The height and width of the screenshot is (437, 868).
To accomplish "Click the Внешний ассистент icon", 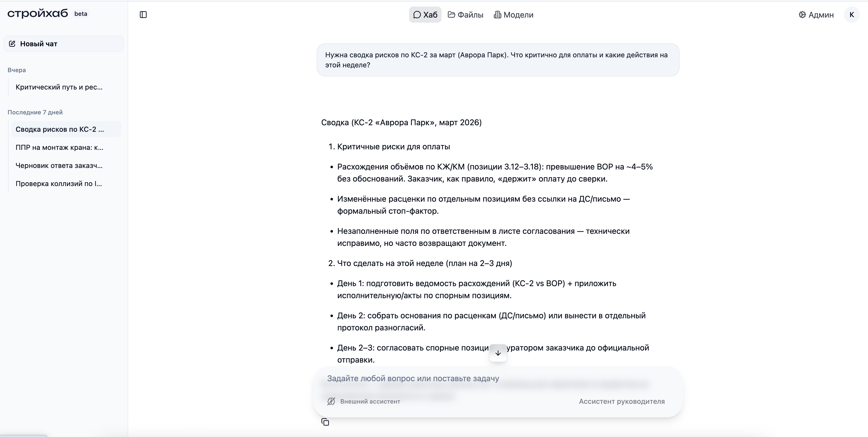I will tap(331, 401).
